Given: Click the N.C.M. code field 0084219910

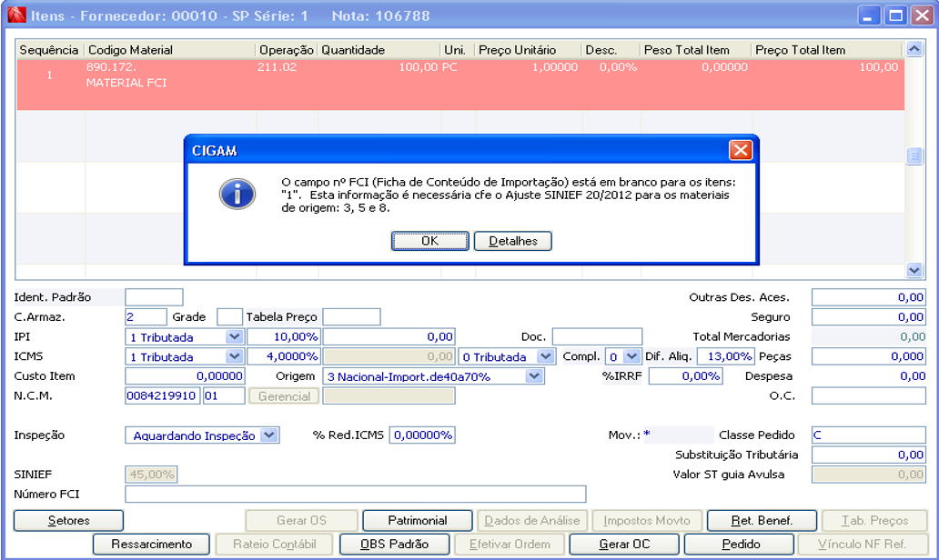Looking at the screenshot, I should [x=162, y=396].
